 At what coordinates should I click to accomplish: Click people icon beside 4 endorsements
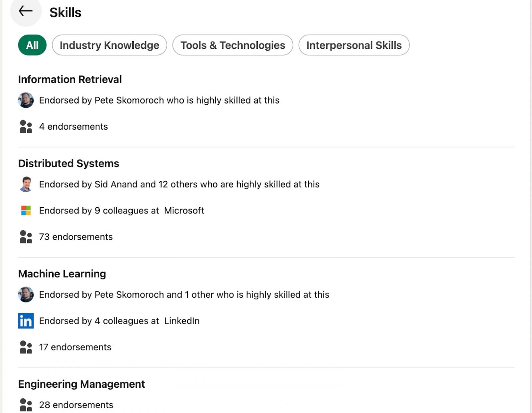(x=26, y=126)
